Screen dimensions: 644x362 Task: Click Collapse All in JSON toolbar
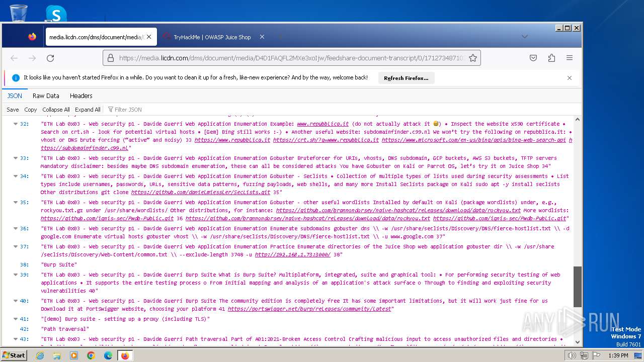(x=56, y=110)
